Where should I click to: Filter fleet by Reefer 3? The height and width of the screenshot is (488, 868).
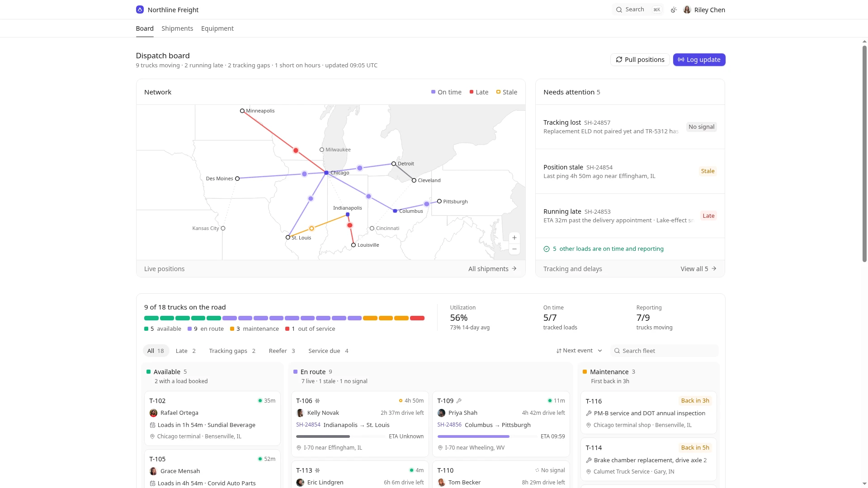(x=282, y=351)
